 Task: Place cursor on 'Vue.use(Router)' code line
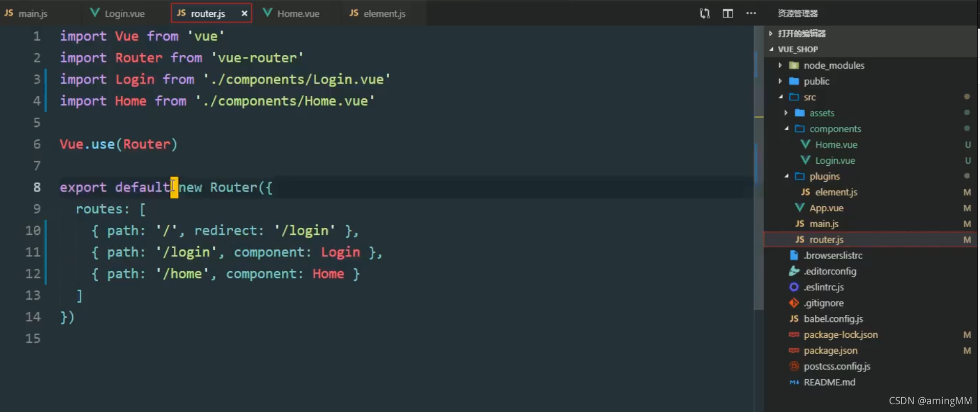pos(119,144)
